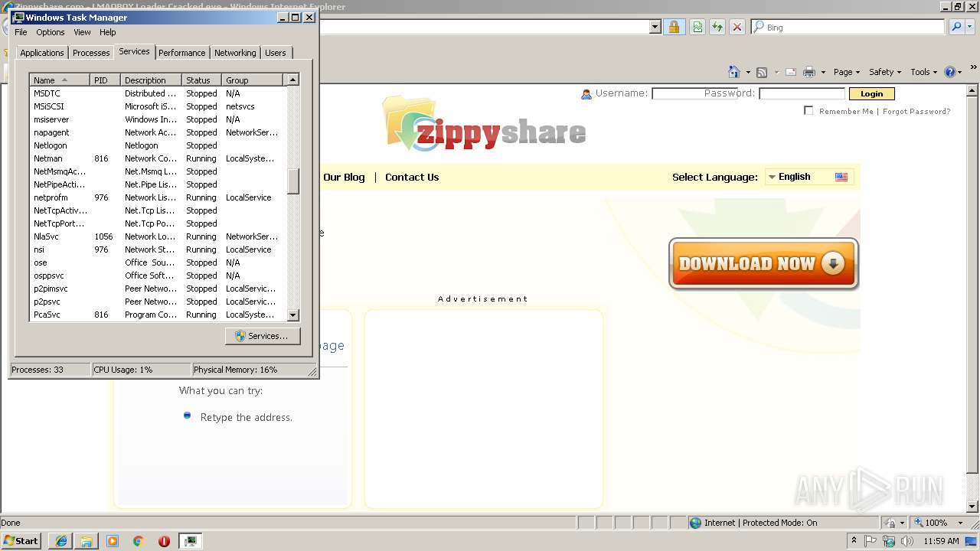Open the Safety dropdown menu
This screenshot has height=551, width=980.
(x=885, y=72)
